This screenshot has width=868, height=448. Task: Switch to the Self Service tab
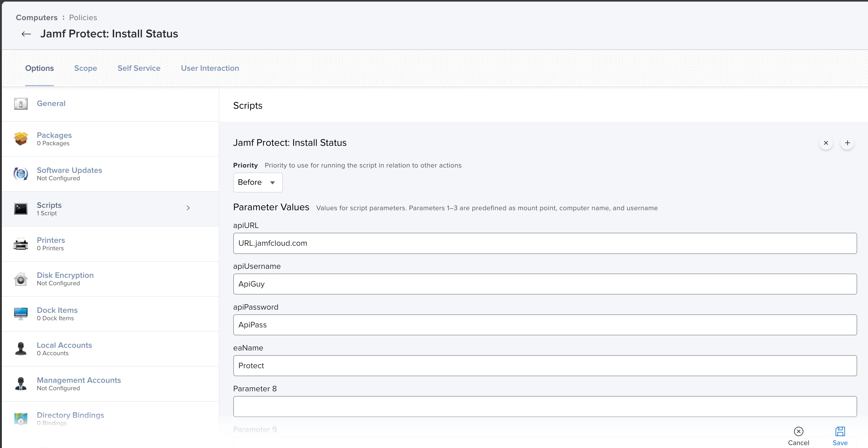[x=139, y=68]
